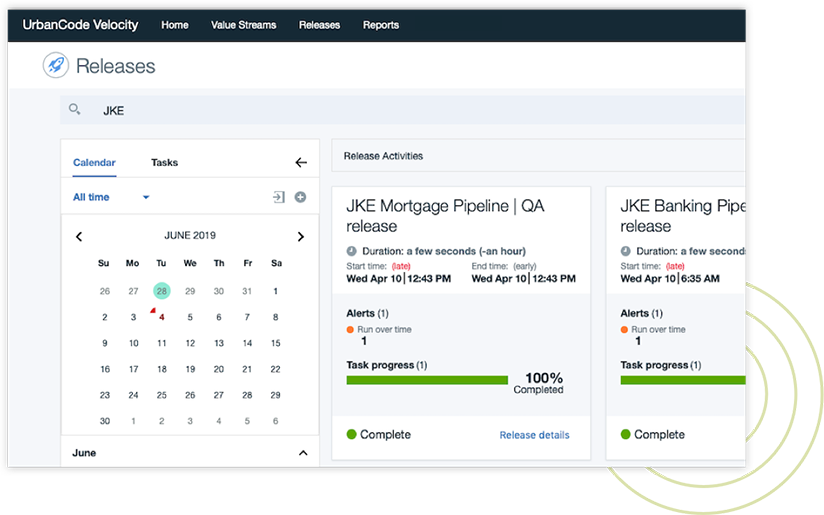Click orange Run over time dot, Banking card
Image resolution: width=824 pixels, height=515 pixels.
click(x=624, y=329)
